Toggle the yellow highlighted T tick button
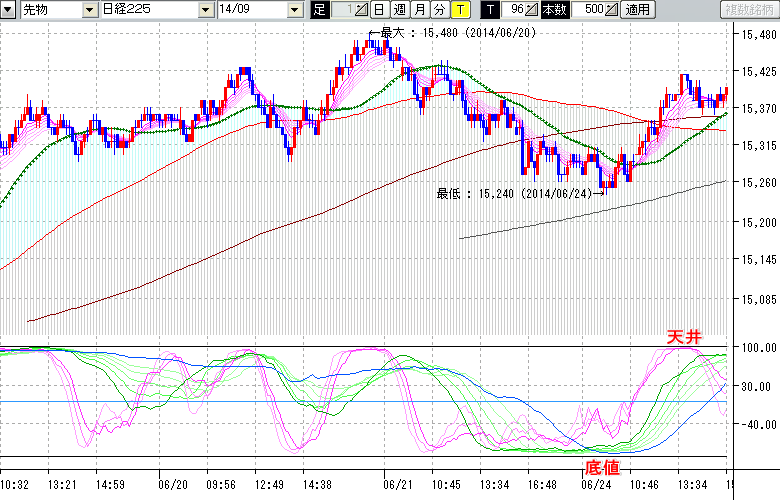The image size is (780, 500). tap(460, 10)
